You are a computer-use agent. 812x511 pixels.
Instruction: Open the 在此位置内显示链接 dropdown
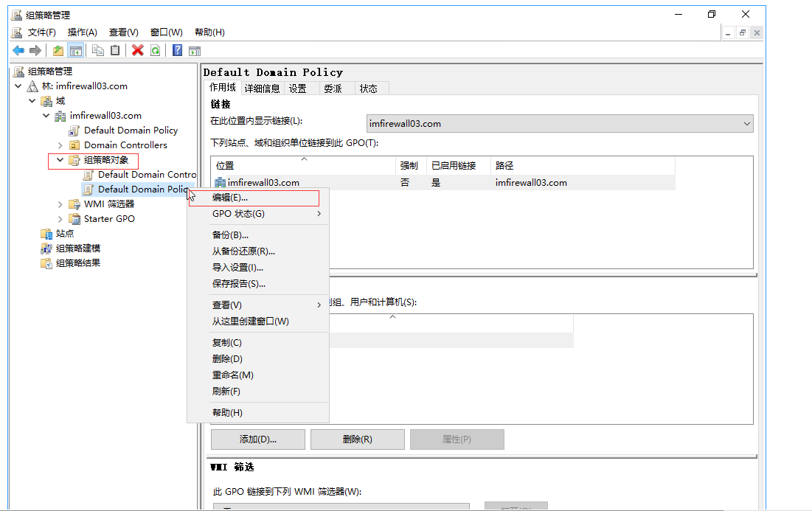pos(559,124)
